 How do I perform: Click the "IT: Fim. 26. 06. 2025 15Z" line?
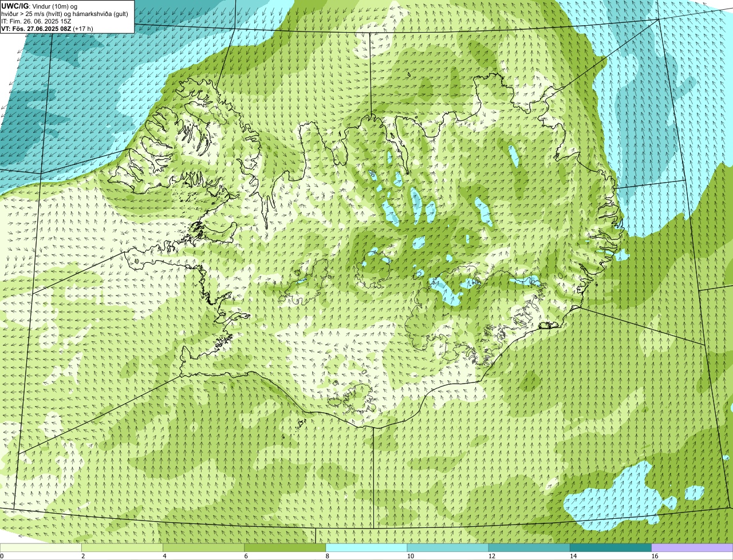(37, 21)
